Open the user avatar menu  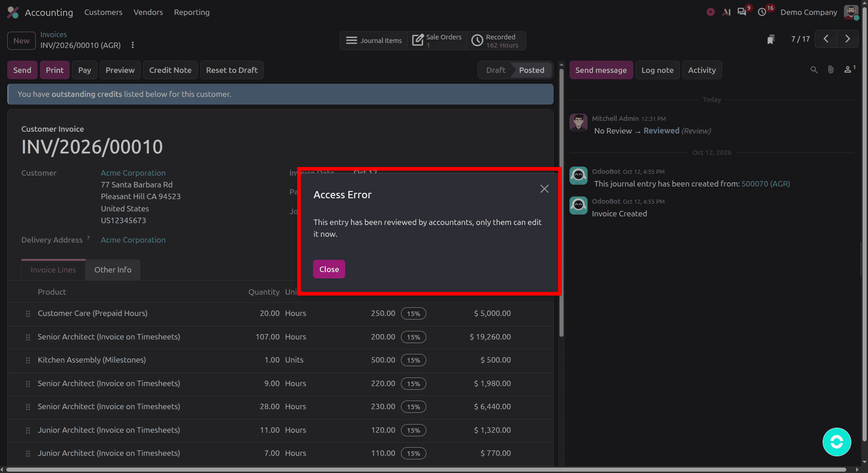[851, 12]
